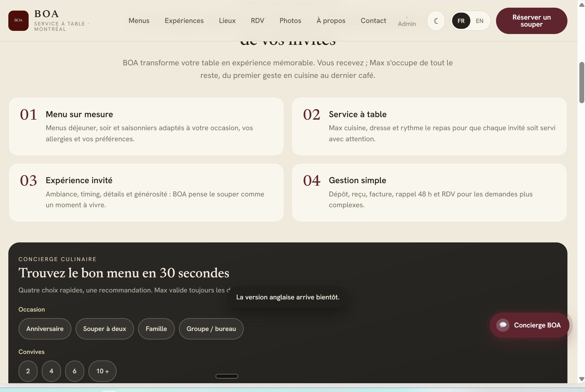Select 4 convives

coord(51,371)
